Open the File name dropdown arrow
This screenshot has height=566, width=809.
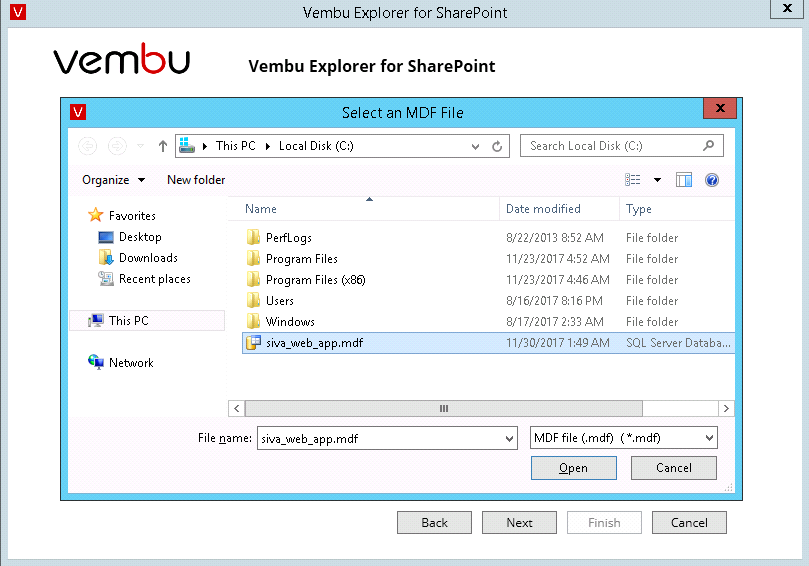[x=509, y=439]
